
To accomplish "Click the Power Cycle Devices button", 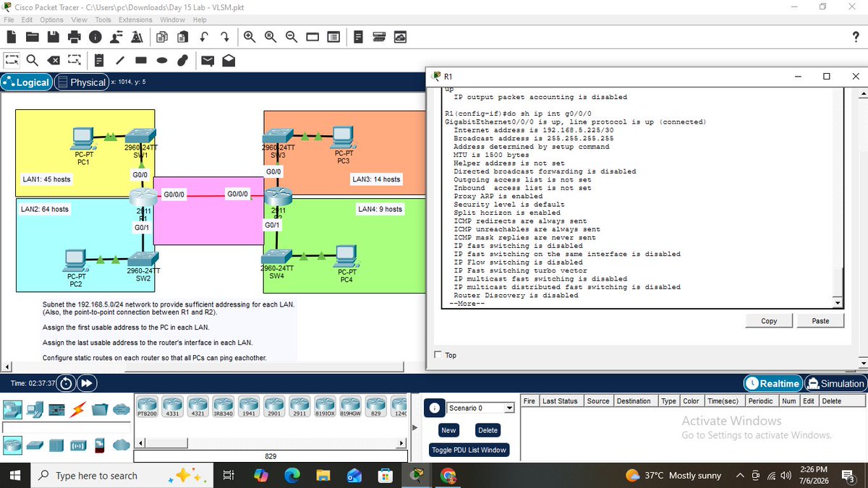I will (x=66, y=383).
